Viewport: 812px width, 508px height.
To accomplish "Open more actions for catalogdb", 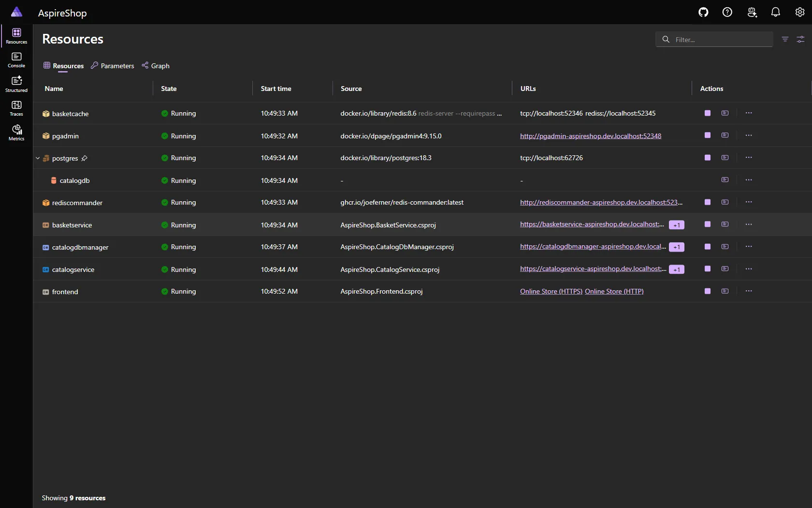I will pos(749,180).
